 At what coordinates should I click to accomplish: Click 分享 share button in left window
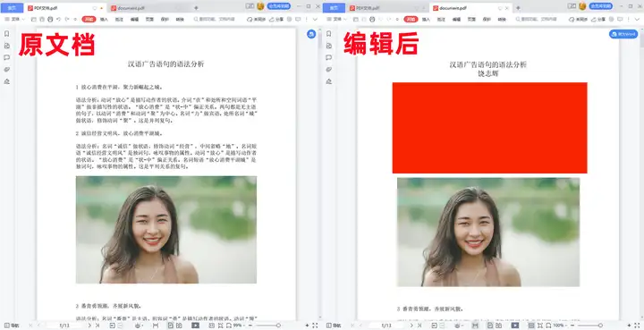point(276,20)
